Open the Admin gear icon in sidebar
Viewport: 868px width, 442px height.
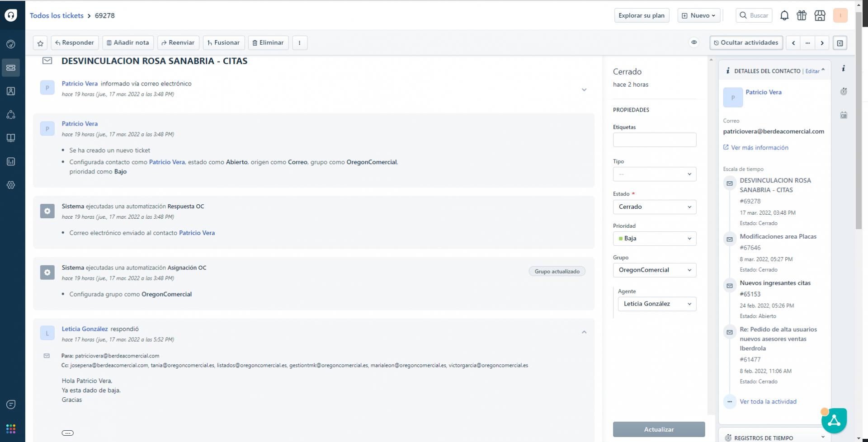pyautogui.click(x=11, y=185)
